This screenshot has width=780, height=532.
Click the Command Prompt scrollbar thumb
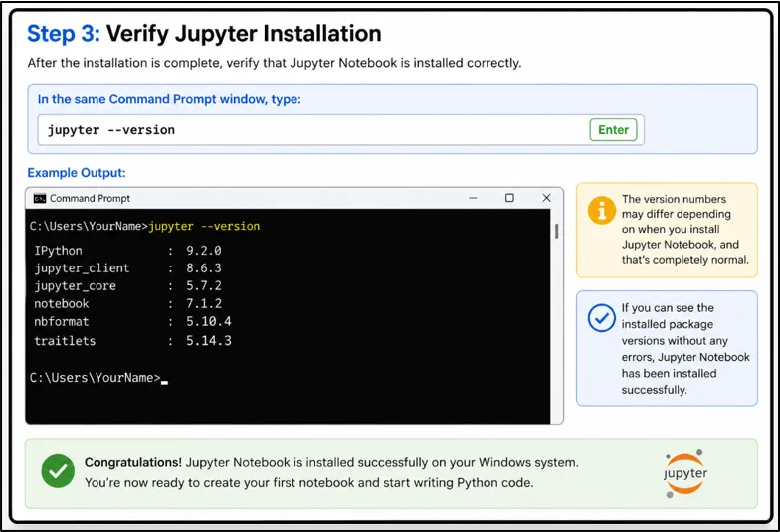[x=557, y=231]
